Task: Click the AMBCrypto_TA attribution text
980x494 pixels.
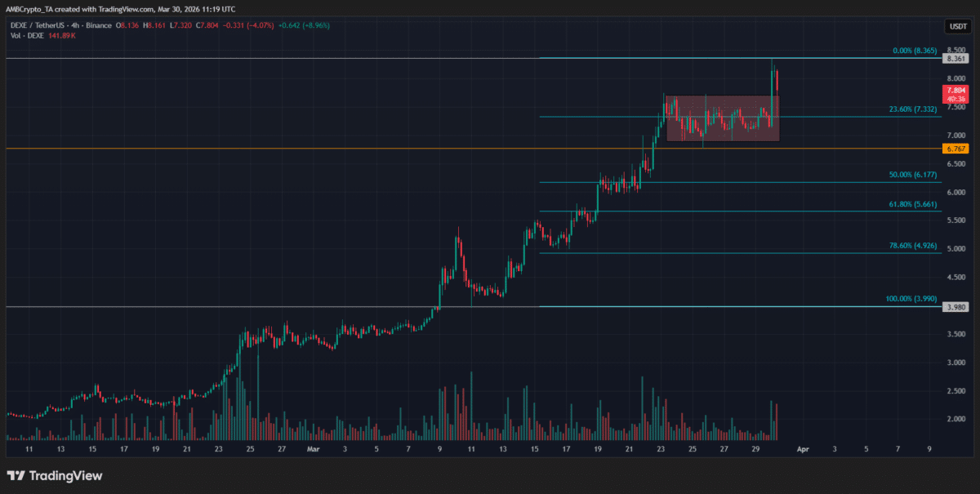Action: click(30, 8)
